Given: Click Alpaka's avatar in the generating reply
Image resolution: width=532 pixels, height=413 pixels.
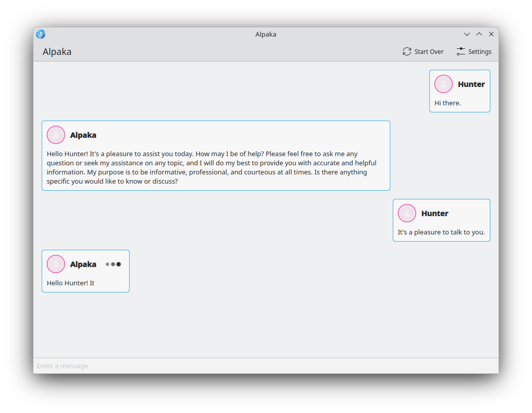Looking at the screenshot, I should point(56,264).
